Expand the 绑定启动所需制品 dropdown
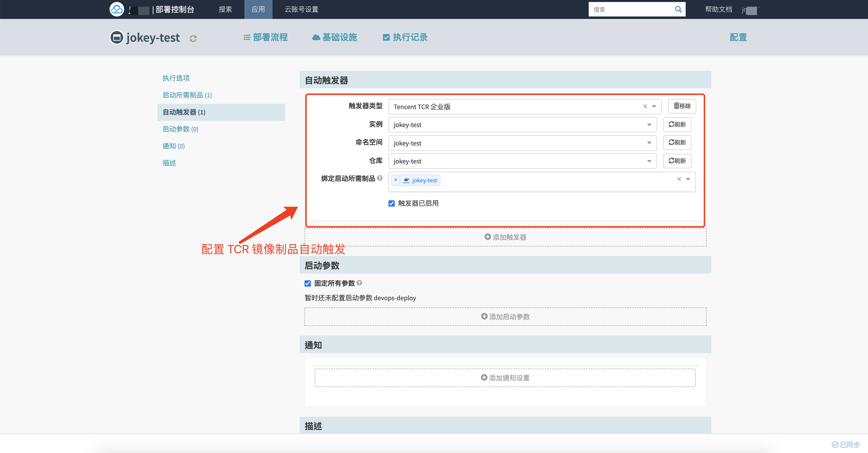Viewport: 868px width, 453px height. [x=688, y=180]
